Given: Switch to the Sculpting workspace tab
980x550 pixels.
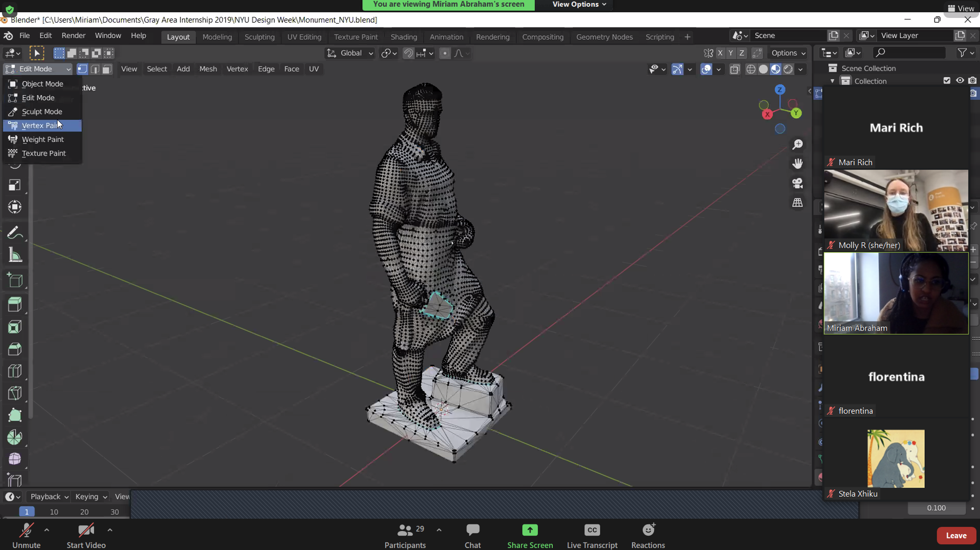Looking at the screenshot, I should coord(260,37).
